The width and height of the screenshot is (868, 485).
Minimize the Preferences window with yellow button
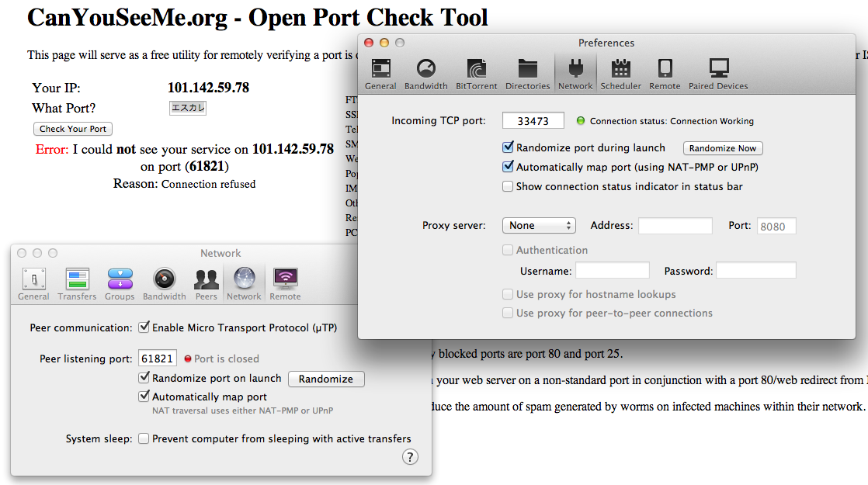(384, 43)
